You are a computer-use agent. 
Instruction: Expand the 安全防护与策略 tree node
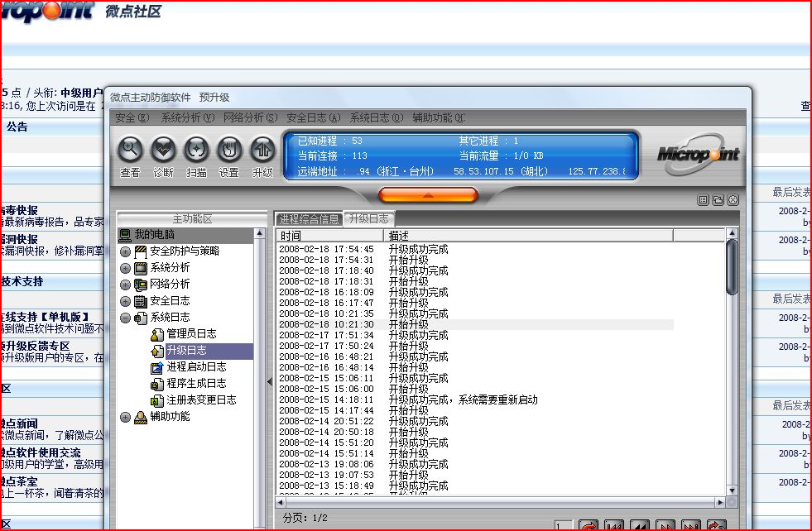[x=125, y=252]
